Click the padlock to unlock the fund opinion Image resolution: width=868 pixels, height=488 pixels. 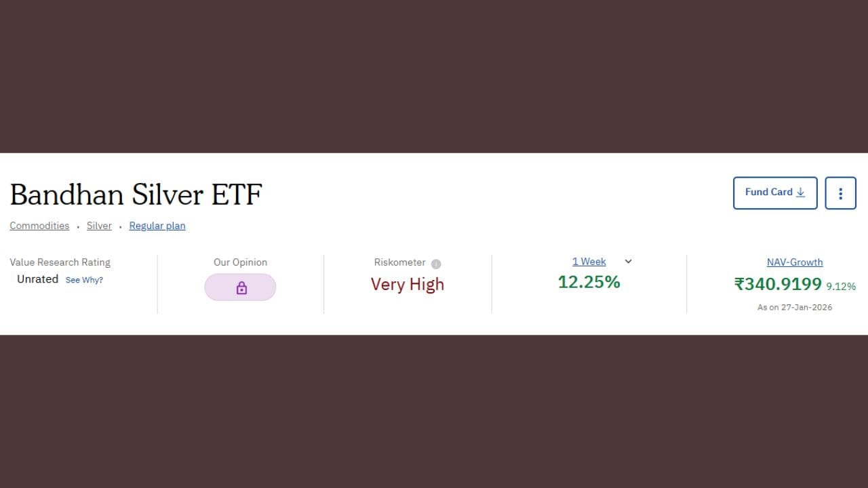240,287
